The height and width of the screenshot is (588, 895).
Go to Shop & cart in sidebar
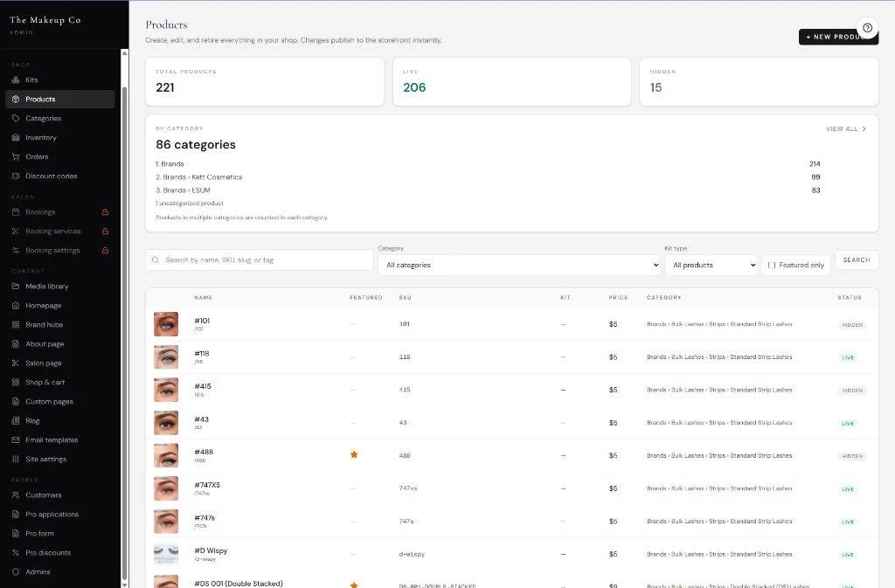(45, 383)
